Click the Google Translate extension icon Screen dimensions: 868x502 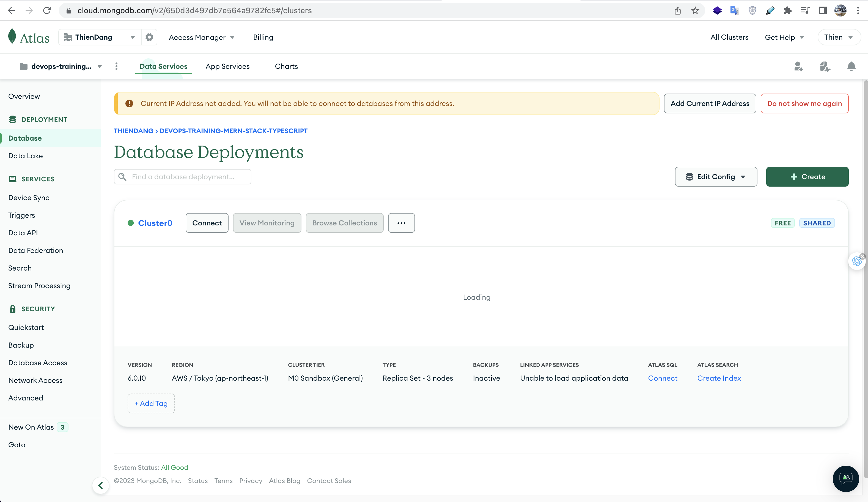[734, 11]
